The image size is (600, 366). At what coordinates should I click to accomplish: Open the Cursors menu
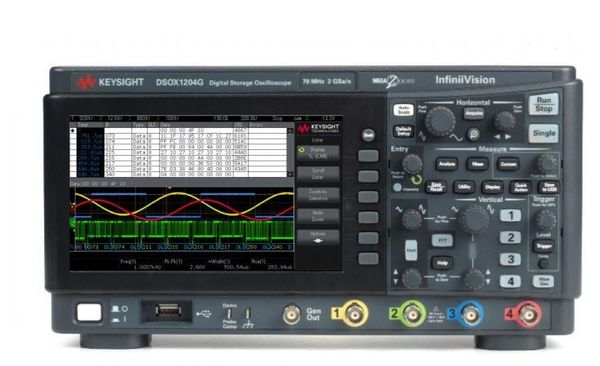(x=508, y=164)
